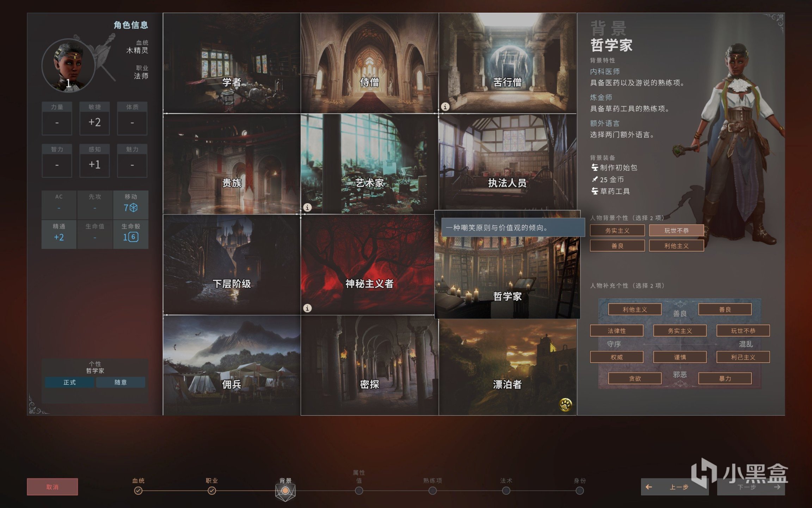Toggle 玩世不恭 in supplementary personality grid

743,331
